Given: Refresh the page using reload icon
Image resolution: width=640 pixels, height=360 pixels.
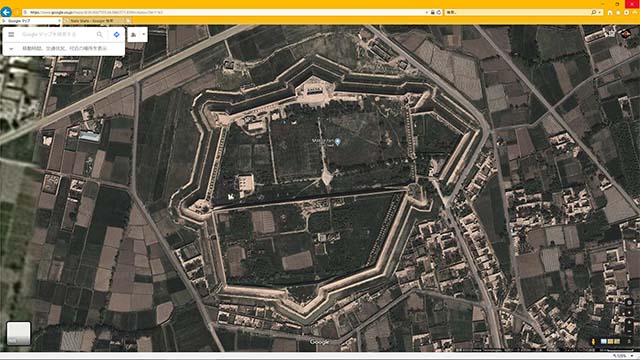Looking at the screenshot, I should pos(439,12).
